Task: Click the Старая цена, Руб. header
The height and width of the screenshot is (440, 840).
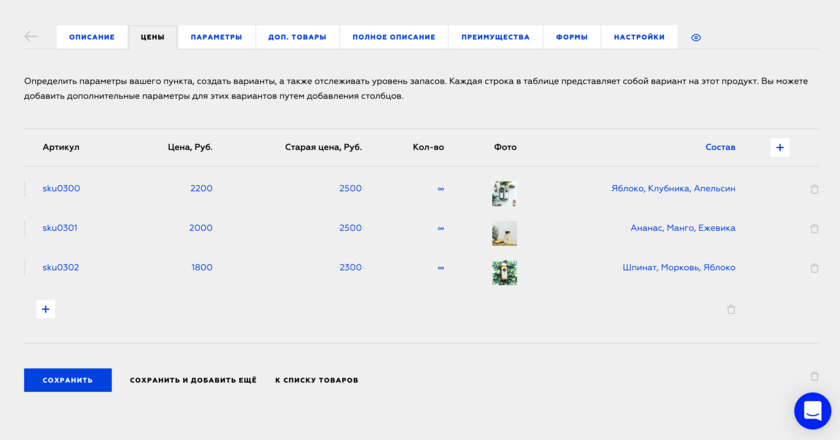Action: pos(324,147)
